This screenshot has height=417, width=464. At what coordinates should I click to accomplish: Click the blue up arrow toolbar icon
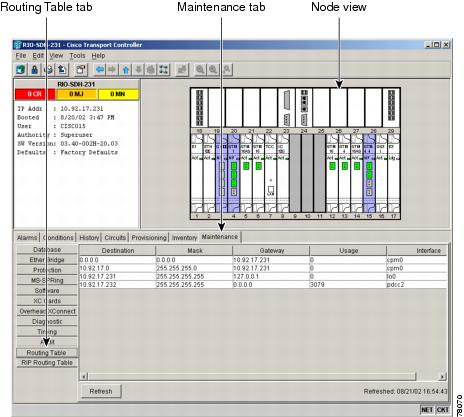click(125, 70)
